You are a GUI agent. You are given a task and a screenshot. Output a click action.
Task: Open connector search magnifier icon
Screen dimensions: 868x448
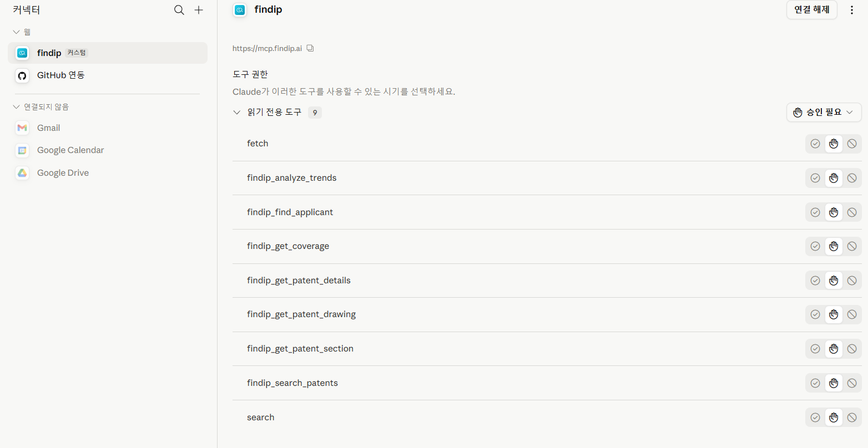[x=179, y=10]
